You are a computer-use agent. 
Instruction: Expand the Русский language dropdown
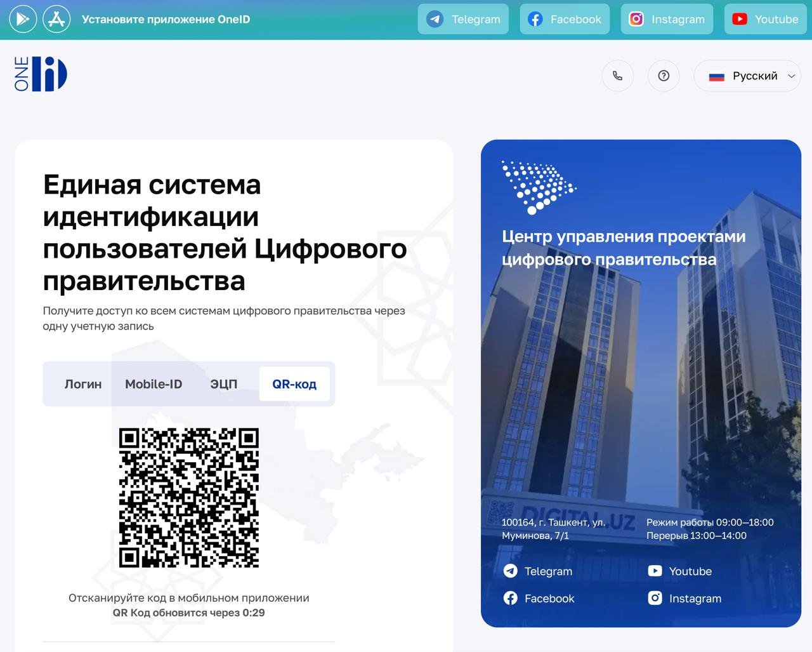click(747, 76)
